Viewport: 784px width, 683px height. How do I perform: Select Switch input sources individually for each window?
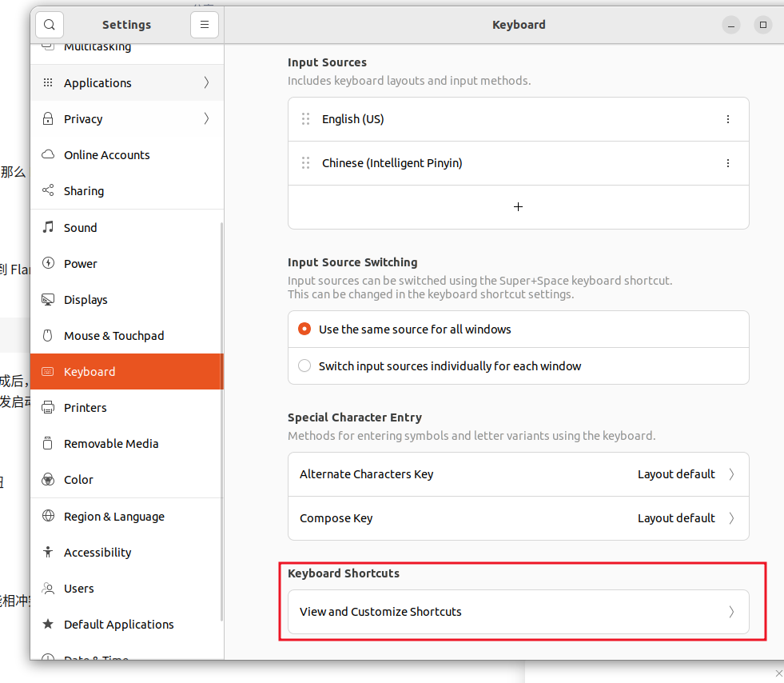click(304, 365)
